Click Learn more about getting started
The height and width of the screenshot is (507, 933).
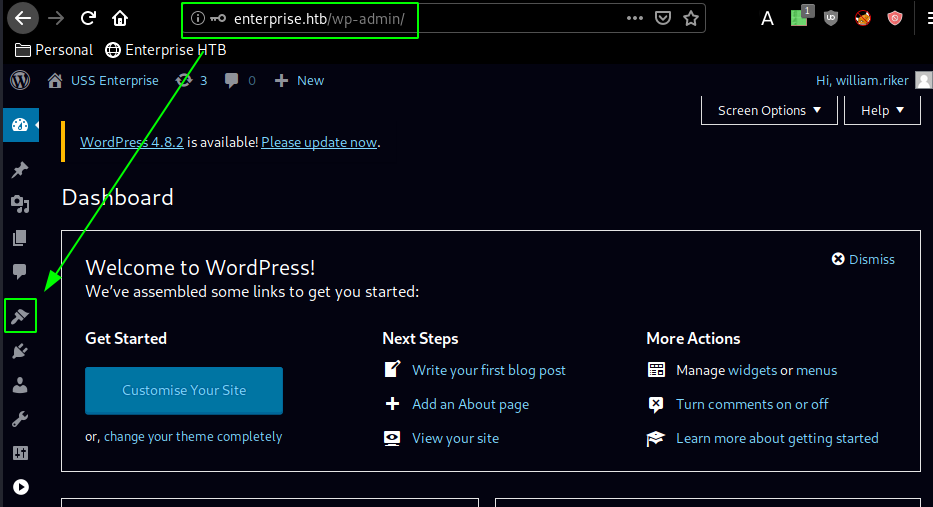(777, 439)
